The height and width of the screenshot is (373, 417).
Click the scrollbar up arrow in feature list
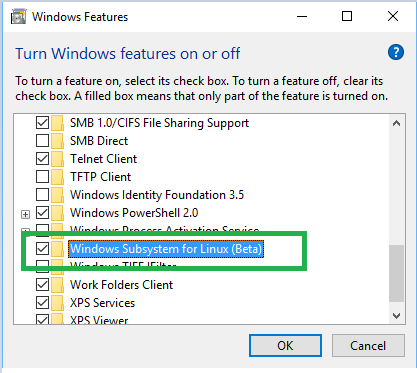click(x=396, y=123)
